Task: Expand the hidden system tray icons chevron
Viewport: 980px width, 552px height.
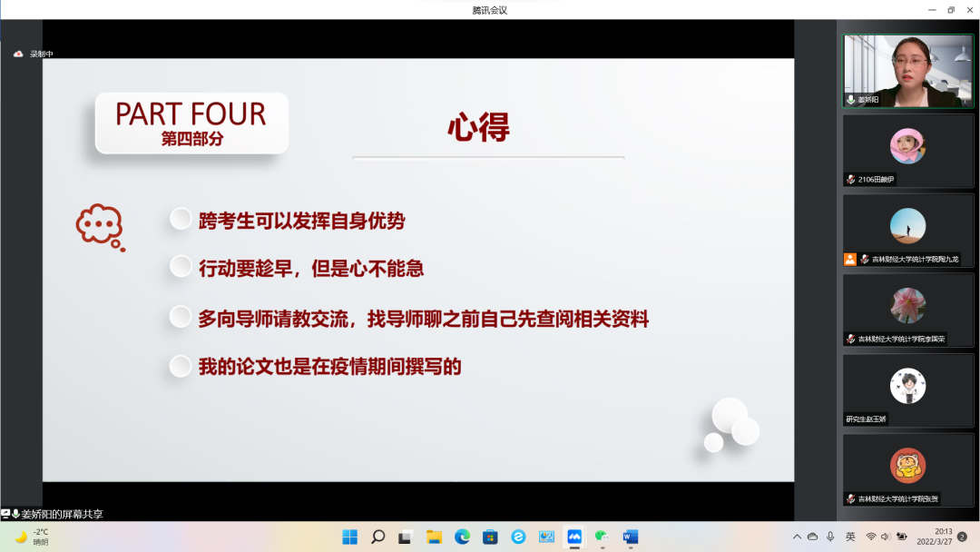Action: (797, 537)
